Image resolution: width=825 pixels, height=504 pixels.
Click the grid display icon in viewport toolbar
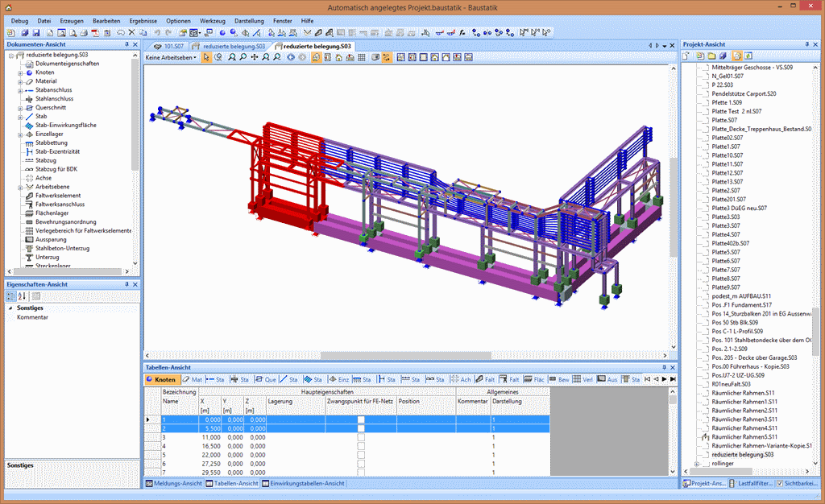click(x=362, y=58)
